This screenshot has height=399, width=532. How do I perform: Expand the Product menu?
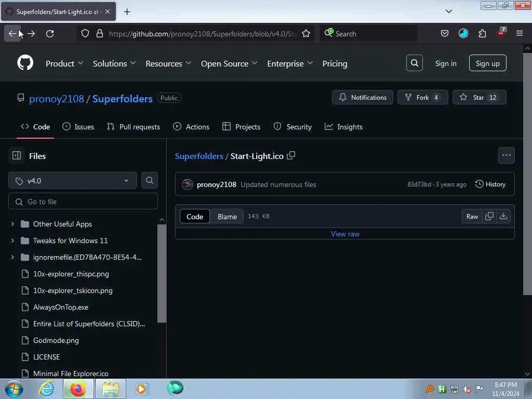pyautogui.click(x=64, y=63)
